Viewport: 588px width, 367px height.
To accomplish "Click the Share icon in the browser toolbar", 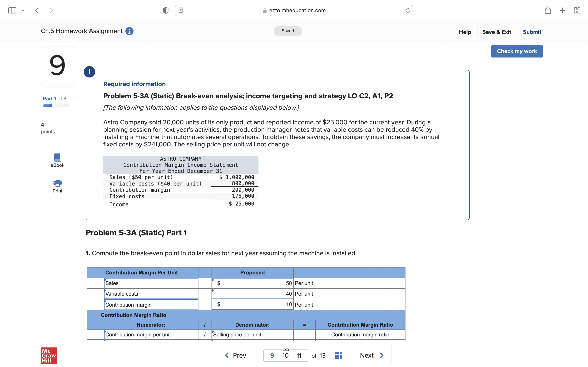I will click(548, 10).
